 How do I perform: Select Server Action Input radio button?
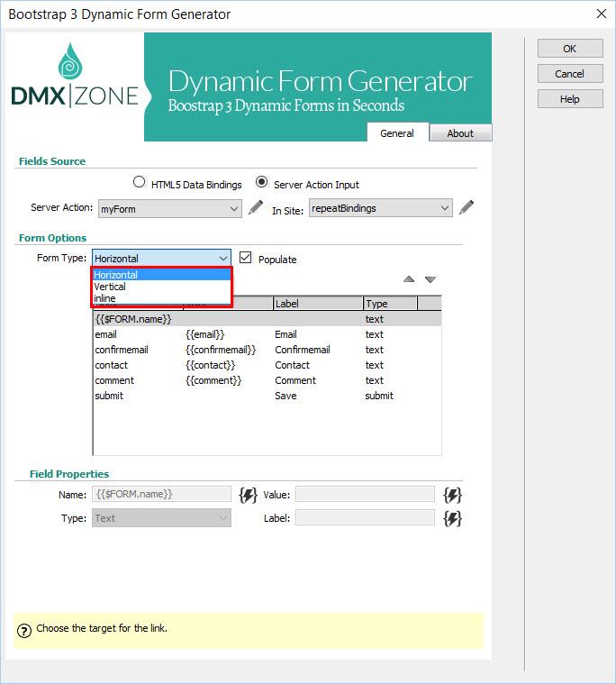tap(261, 182)
